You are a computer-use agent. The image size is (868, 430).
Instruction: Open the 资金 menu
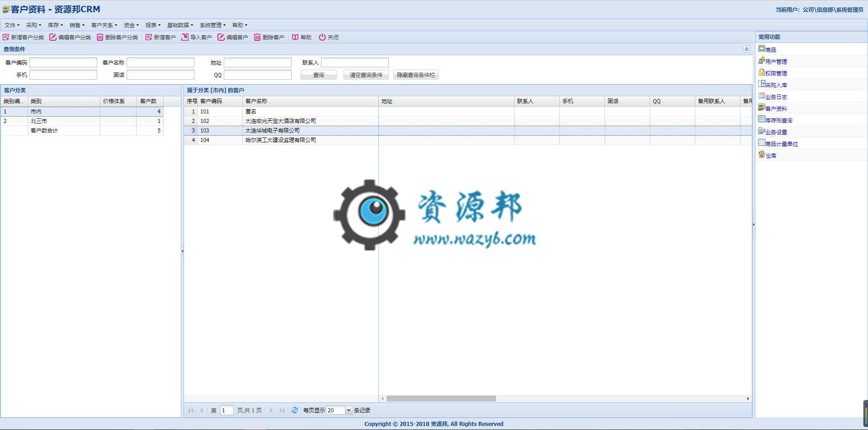131,25
